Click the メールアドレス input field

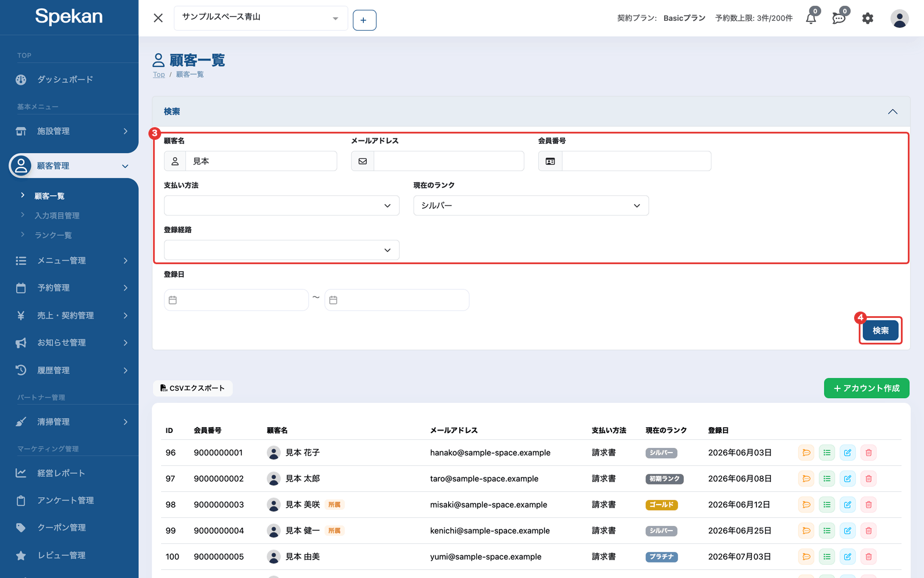point(449,161)
